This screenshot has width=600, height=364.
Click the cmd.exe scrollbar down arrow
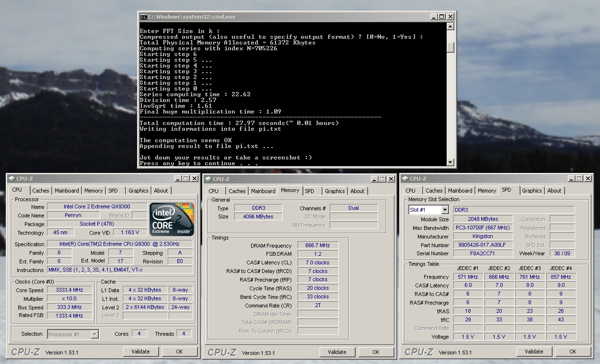point(450,162)
